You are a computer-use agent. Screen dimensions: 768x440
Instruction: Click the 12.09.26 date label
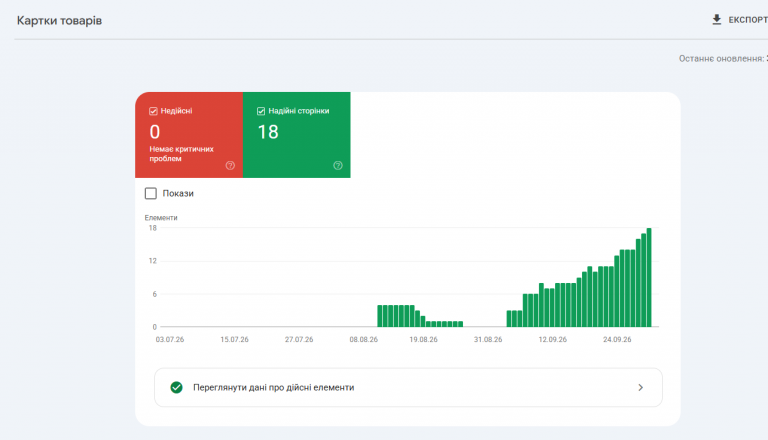click(x=553, y=340)
